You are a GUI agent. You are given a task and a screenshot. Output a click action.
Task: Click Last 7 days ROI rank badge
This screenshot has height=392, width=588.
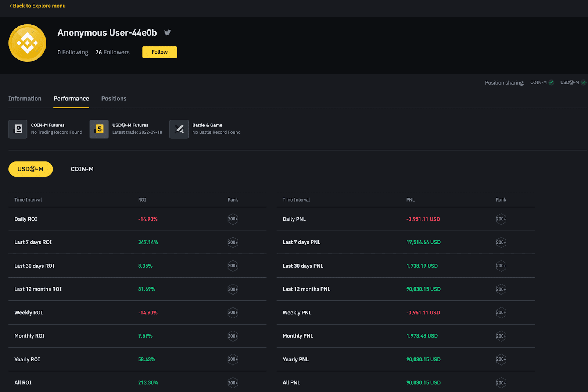pos(233,242)
